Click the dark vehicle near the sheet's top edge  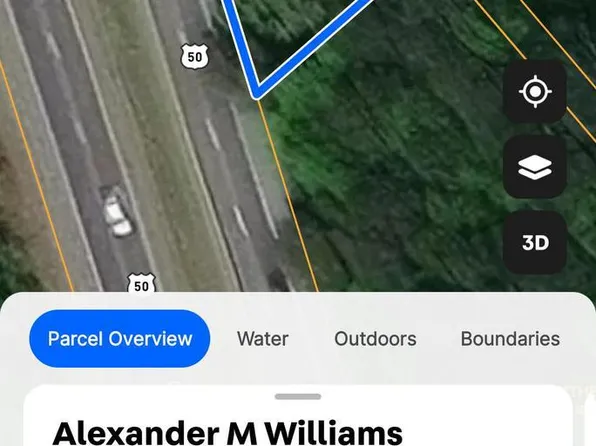point(279,279)
